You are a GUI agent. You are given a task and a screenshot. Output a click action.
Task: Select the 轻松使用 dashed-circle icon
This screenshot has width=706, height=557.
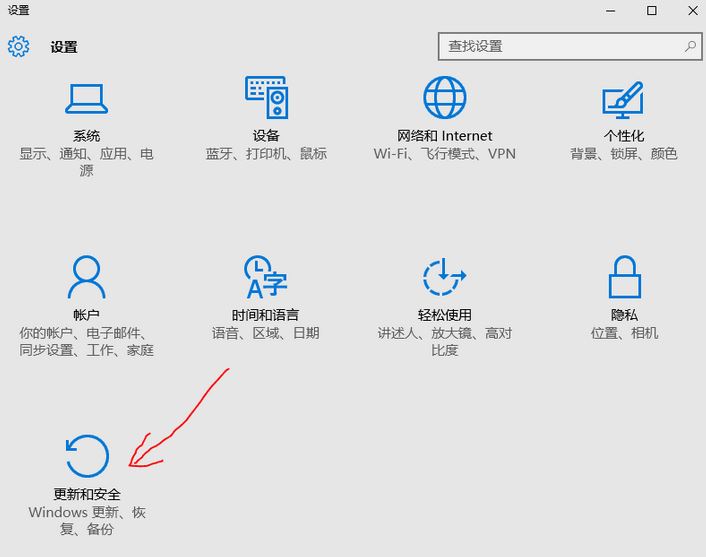445,277
